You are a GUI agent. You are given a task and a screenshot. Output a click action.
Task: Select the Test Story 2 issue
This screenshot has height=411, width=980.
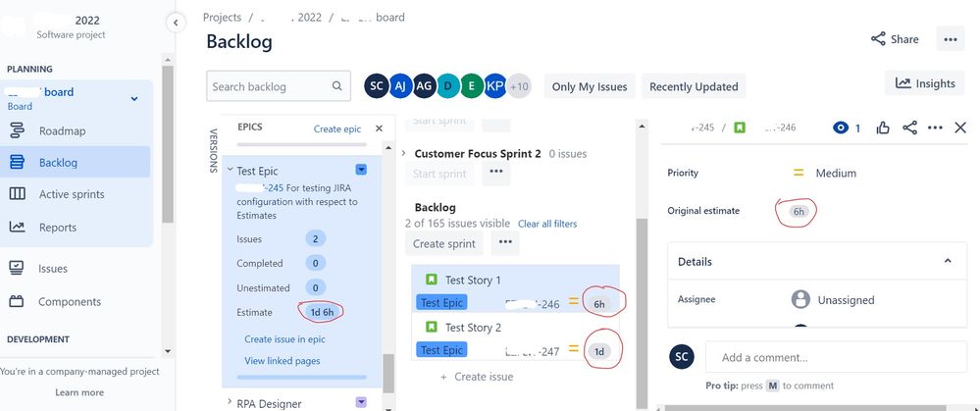516,336
